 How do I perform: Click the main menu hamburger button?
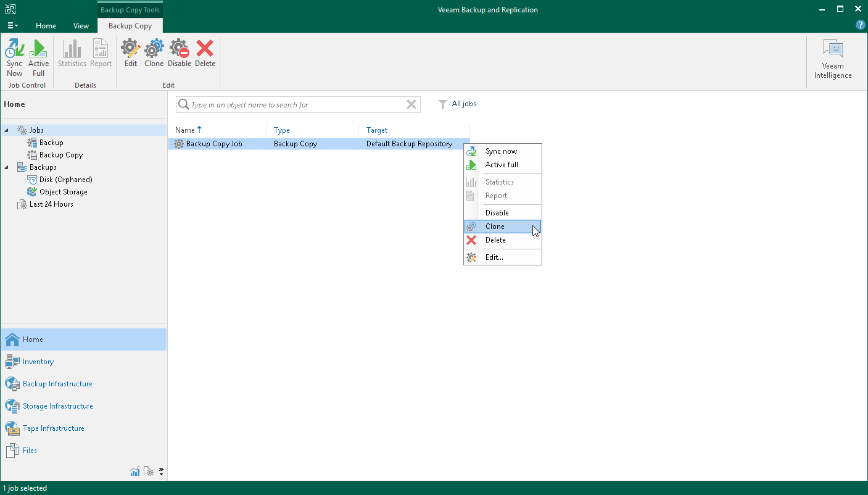[12, 25]
